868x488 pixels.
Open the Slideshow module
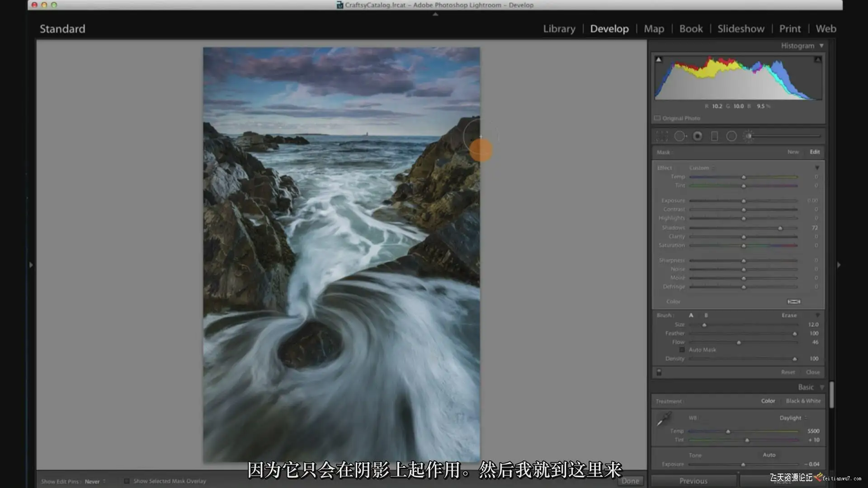point(741,29)
